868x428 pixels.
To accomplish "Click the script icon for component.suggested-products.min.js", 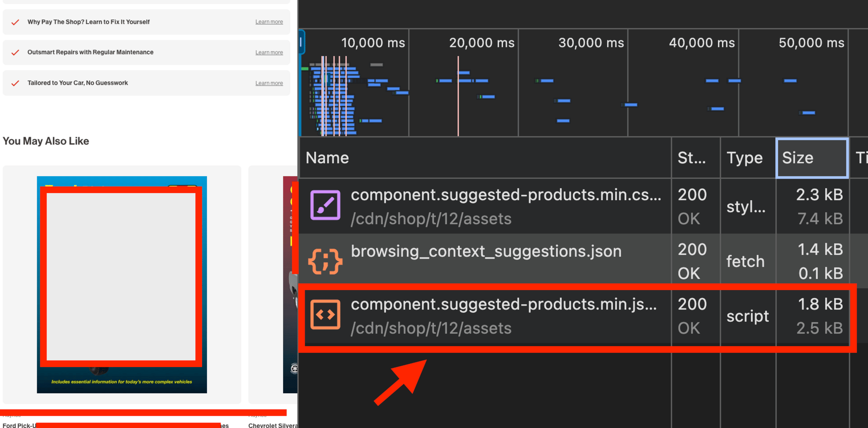I will click(325, 315).
